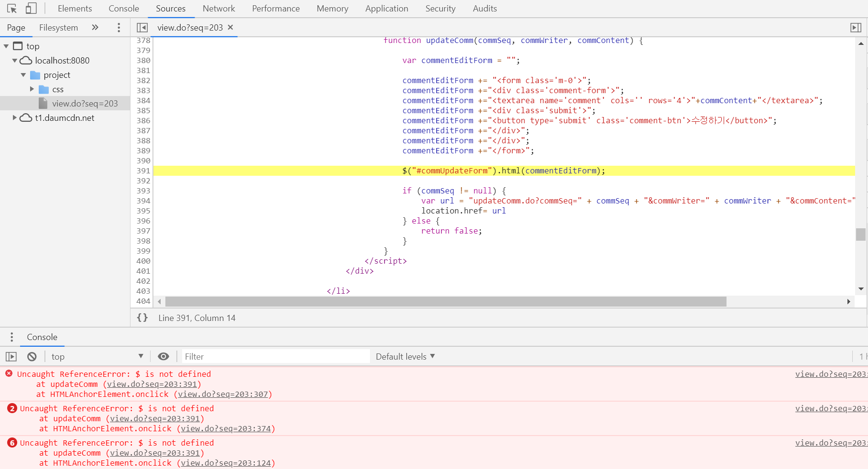The height and width of the screenshot is (469, 868).
Task: Open the Security tab
Action: (440, 9)
